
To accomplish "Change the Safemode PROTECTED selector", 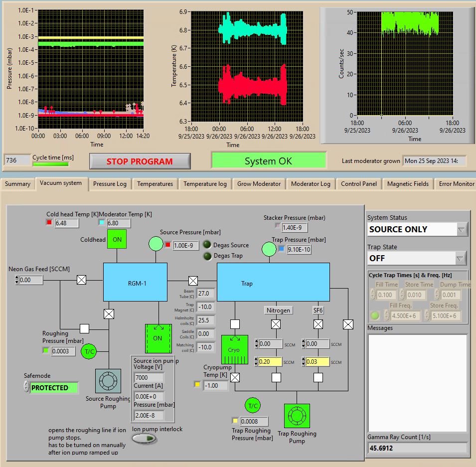I will [54, 388].
